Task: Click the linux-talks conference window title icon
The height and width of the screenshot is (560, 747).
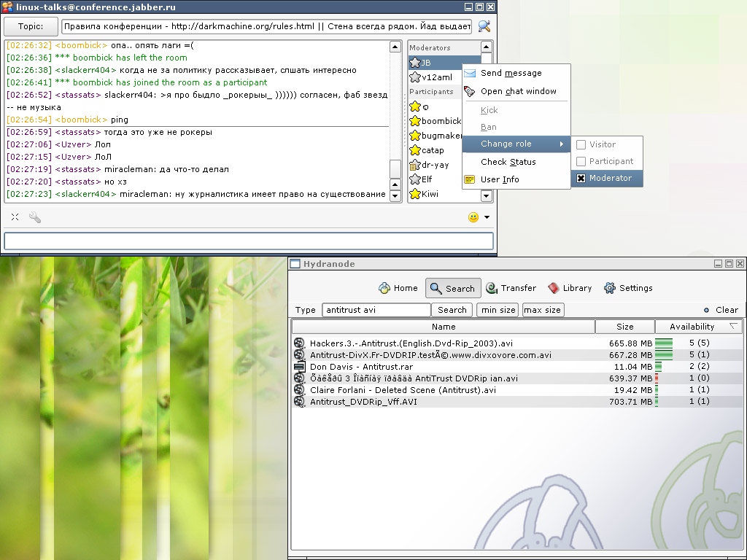Action: click(x=7, y=7)
